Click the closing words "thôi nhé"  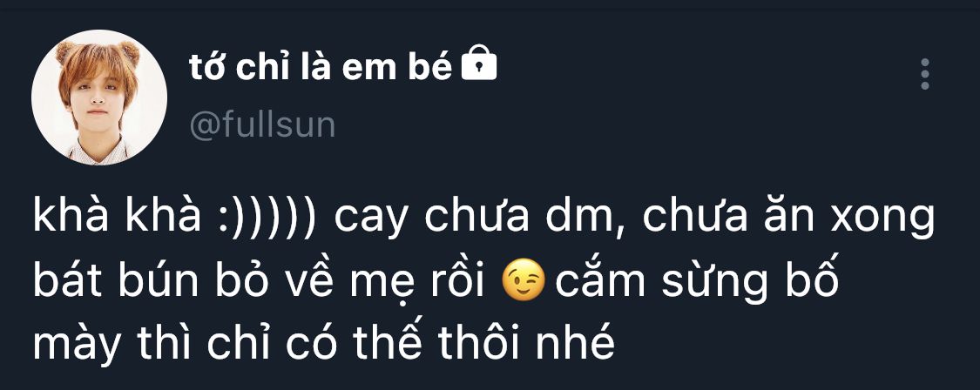click(x=527, y=344)
